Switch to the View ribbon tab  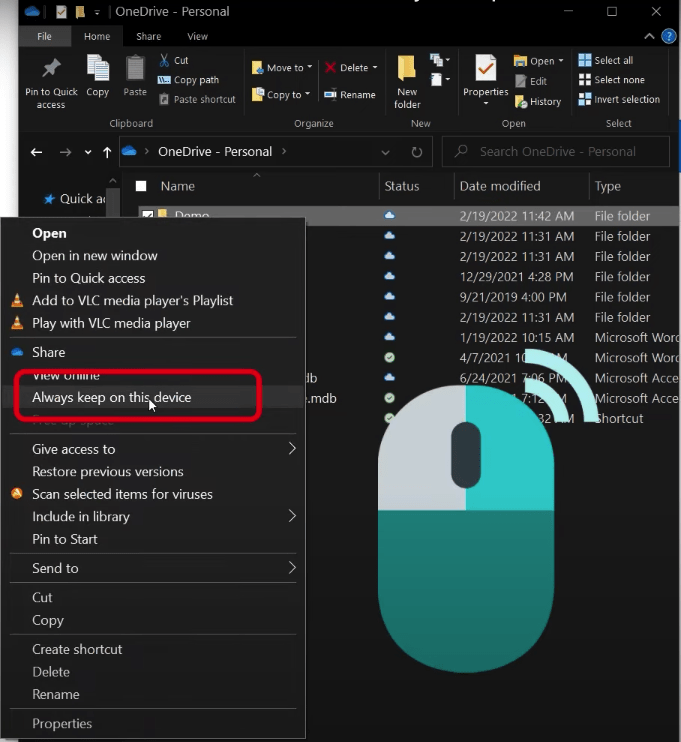tap(197, 36)
